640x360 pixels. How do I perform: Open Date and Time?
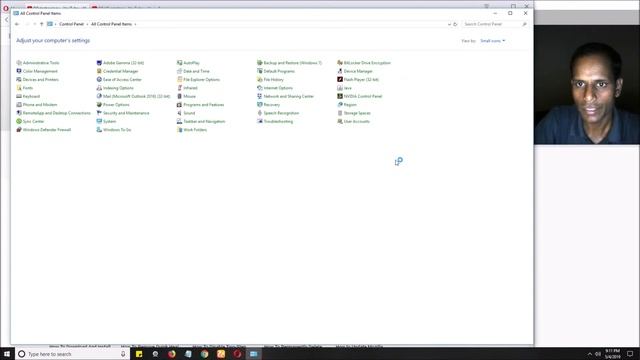193,71
